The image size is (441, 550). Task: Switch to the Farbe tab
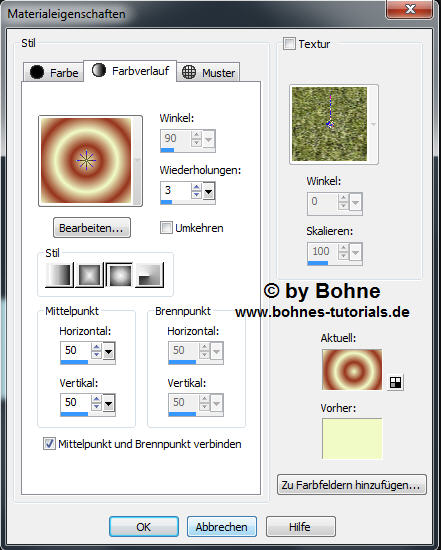pyautogui.click(x=54, y=72)
